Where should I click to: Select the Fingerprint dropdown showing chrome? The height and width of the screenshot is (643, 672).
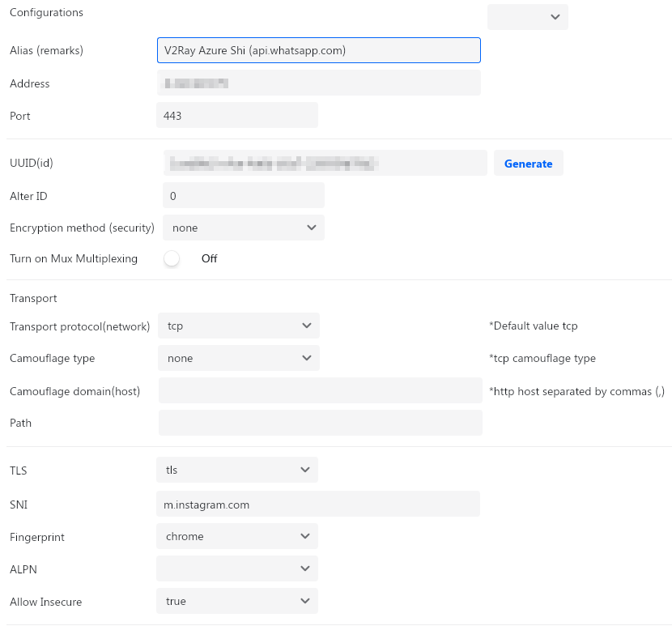coord(236,536)
